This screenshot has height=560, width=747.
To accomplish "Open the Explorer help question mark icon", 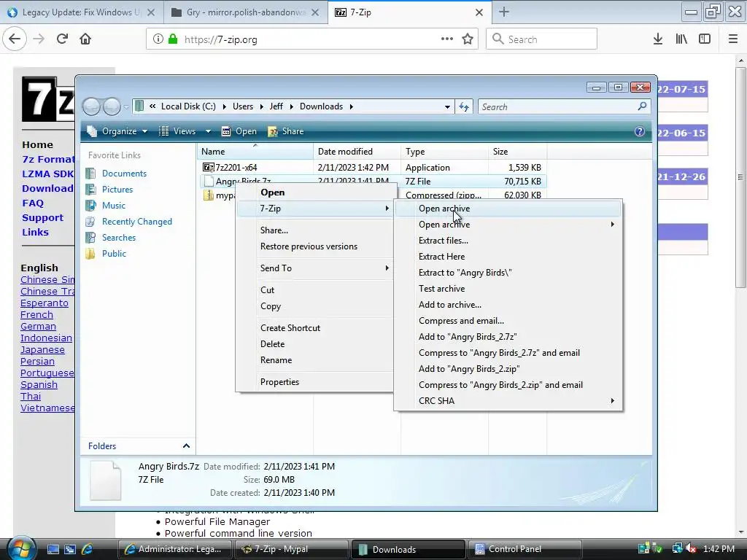I will pyautogui.click(x=639, y=131).
